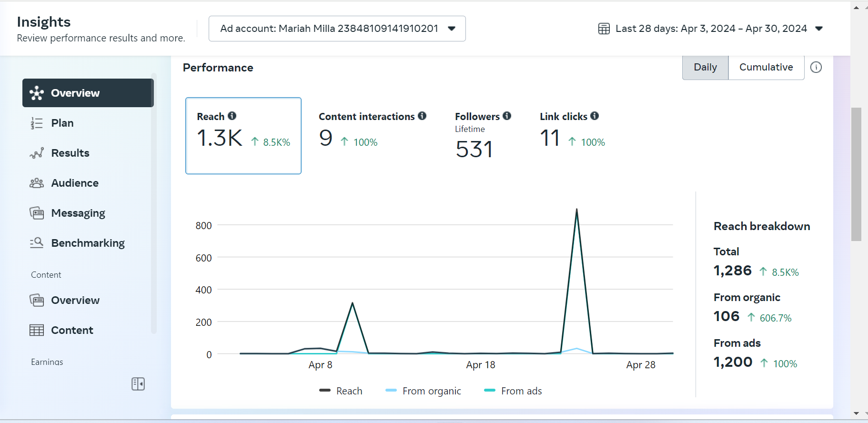Click the page vertical scrollbar thumb

[x=856, y=174]
